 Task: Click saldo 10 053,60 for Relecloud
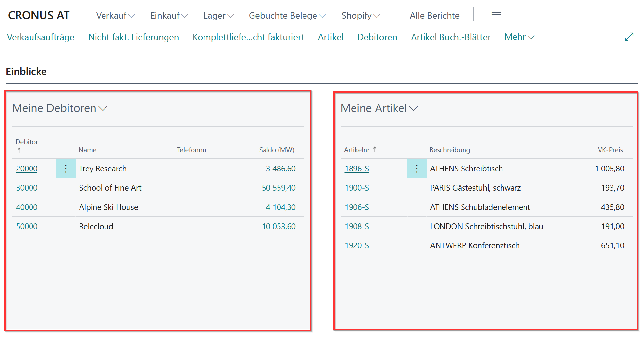pyautogui.click(x=279, y=227)
